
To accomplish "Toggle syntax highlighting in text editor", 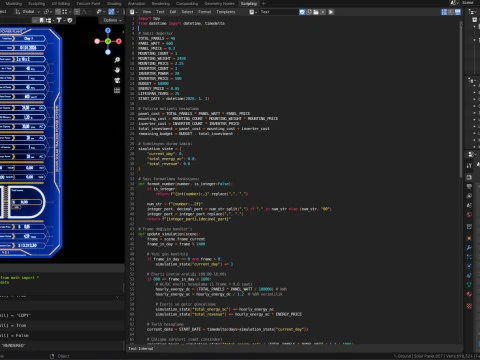I will point(457,12).
